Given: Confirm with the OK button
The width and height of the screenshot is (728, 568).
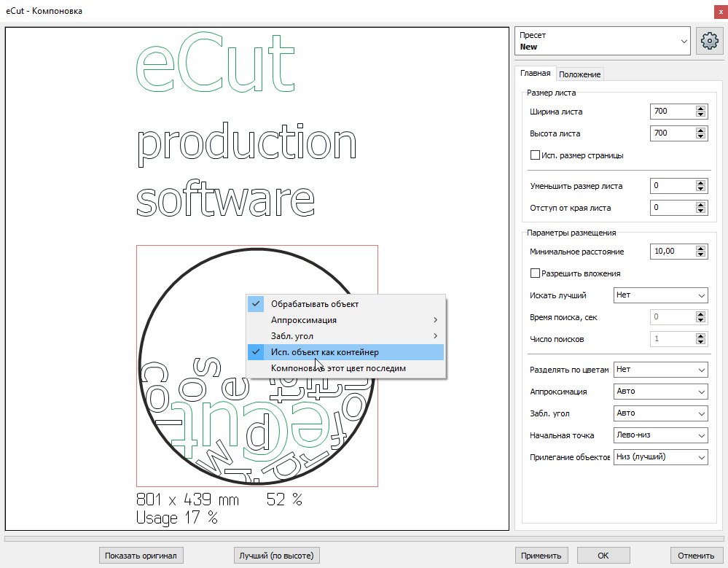Looking at the screenshot, I should [603, 556].
